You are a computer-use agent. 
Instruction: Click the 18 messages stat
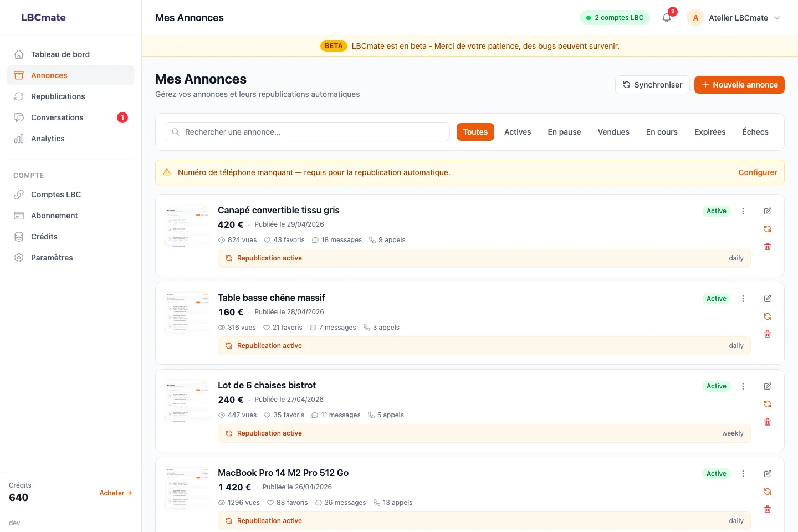coord(336,240)
